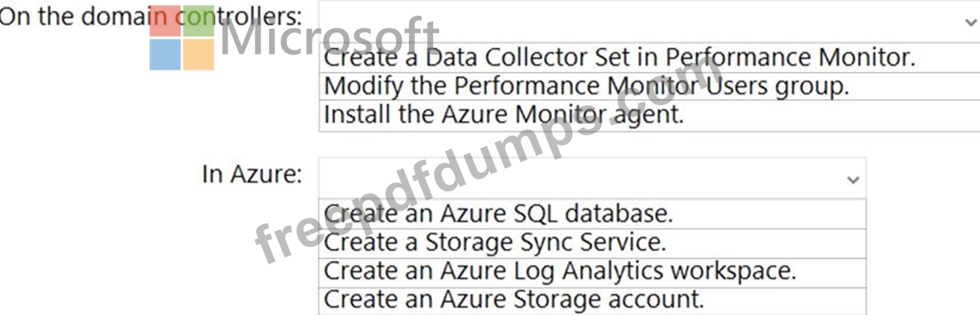This screenshot has width=980, height=315.
Task: Click the yellow square of Microsoft logo
Action: click(x=199, y=55)
